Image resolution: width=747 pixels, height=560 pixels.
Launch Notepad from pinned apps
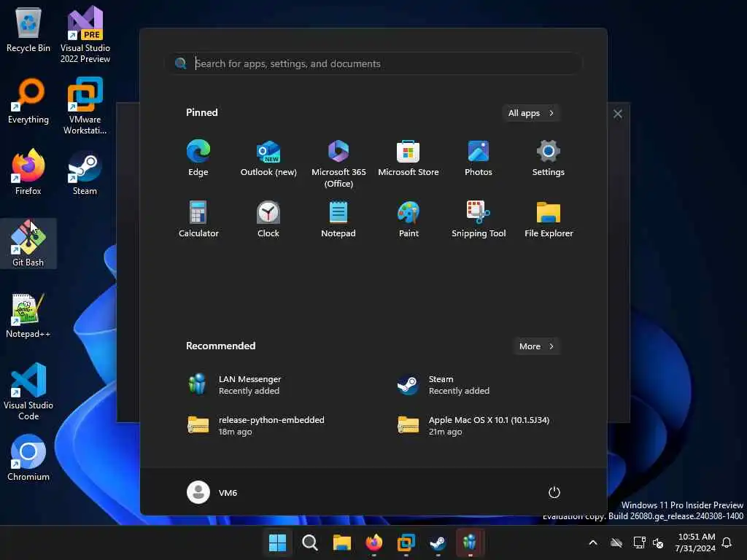[x=338, y=219]
